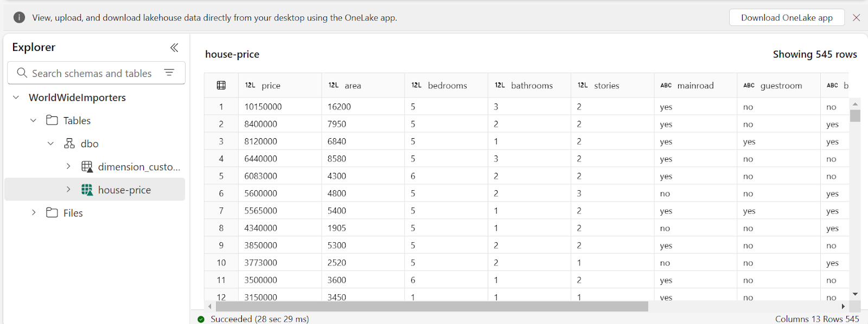Image resolution: width=868 pixels, height=324 pixels.
Task: Click the horizontal scrollbar right arrow
Action: coord(843,306)
